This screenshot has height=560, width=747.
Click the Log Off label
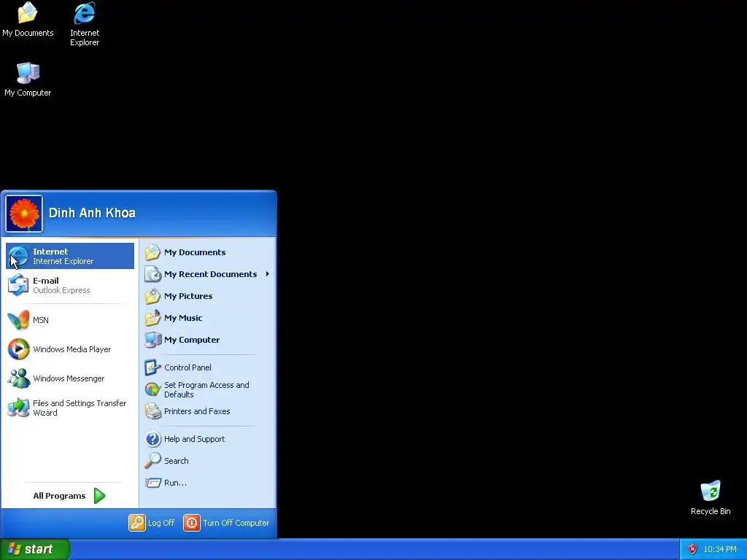click(x=161, y=523)
